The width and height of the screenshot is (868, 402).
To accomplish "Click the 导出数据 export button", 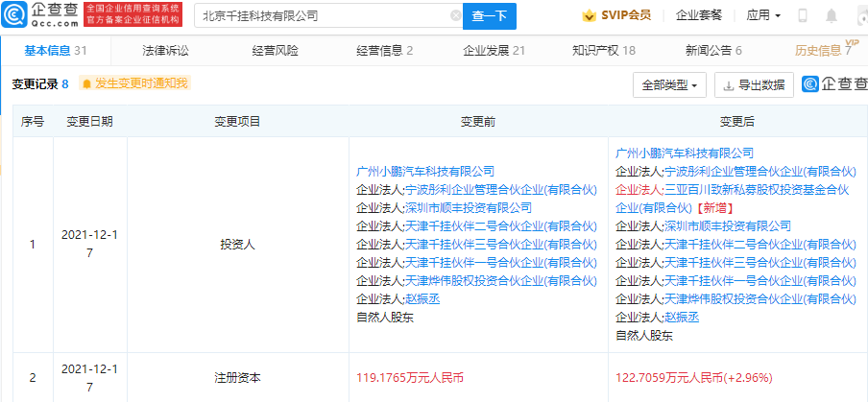I will (755, 84).
